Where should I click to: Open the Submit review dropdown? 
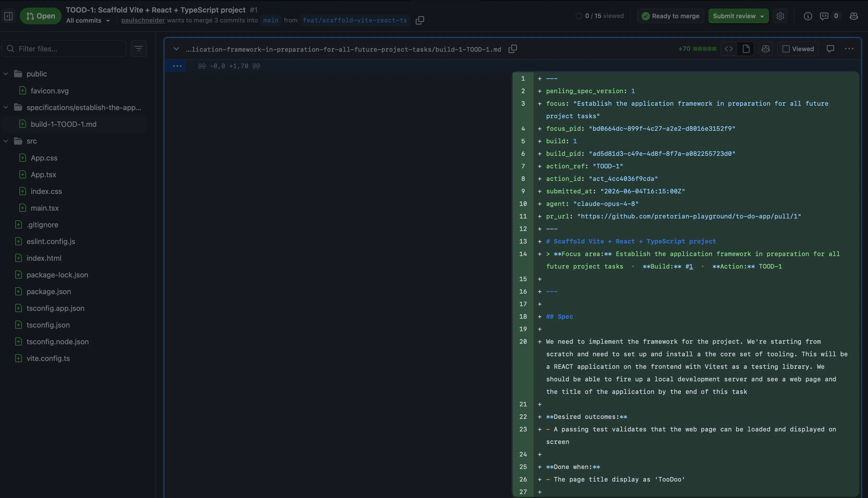pyautogui.click(x=738, y=16)
